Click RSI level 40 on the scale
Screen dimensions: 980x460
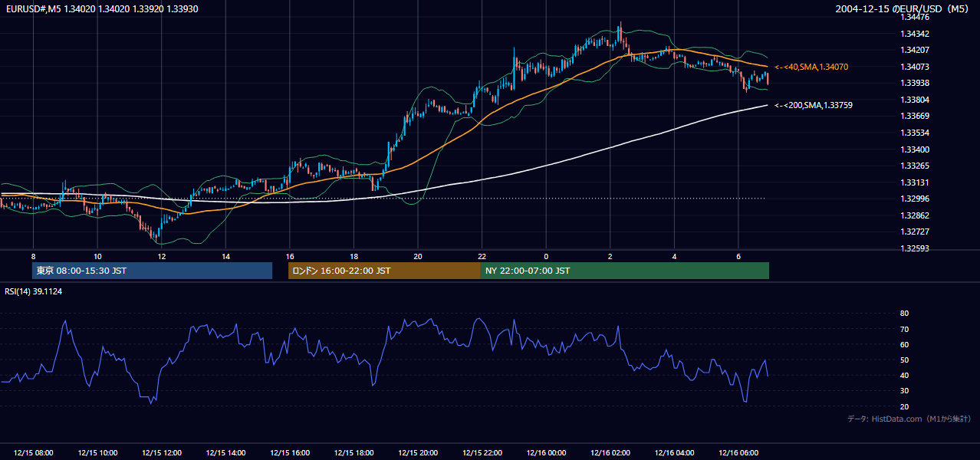905,375
